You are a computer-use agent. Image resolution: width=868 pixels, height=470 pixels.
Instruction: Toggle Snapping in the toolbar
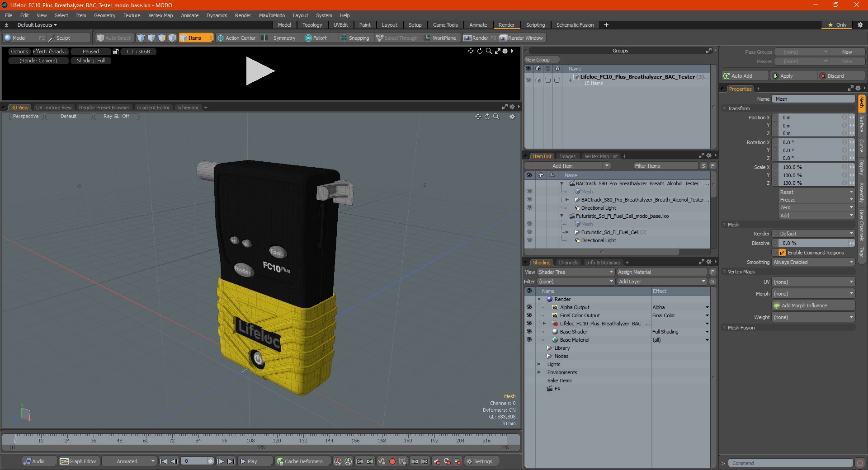coord(355,38)
